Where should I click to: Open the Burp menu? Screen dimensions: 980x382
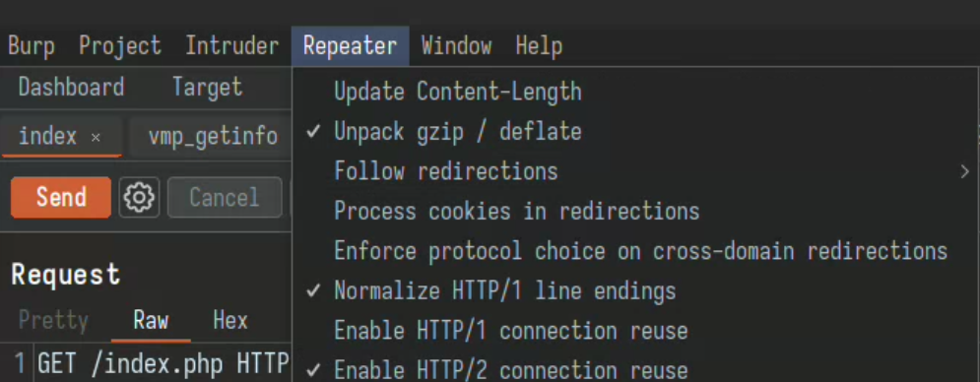(32, 46)
